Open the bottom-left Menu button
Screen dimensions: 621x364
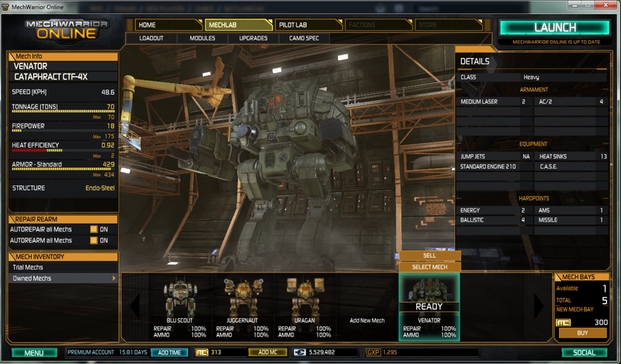[x=33, y=353]
